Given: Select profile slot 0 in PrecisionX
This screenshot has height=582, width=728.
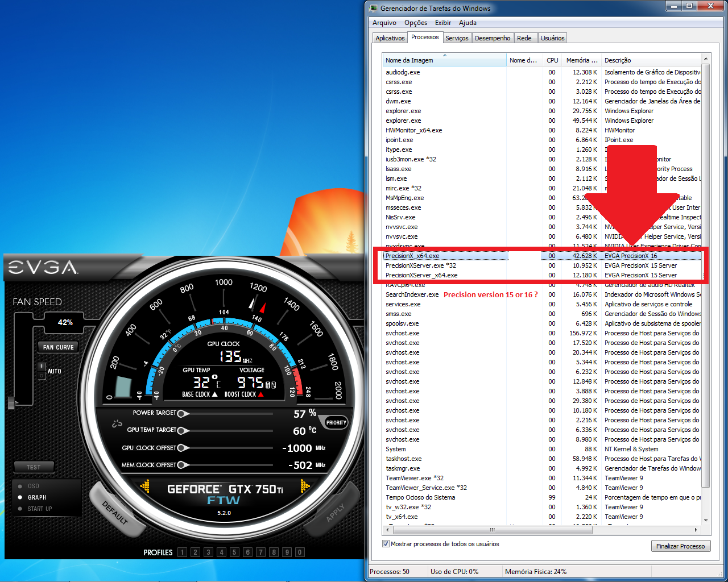Looking at the screenshot, I should pyautogui.click(x=300, y=552).
